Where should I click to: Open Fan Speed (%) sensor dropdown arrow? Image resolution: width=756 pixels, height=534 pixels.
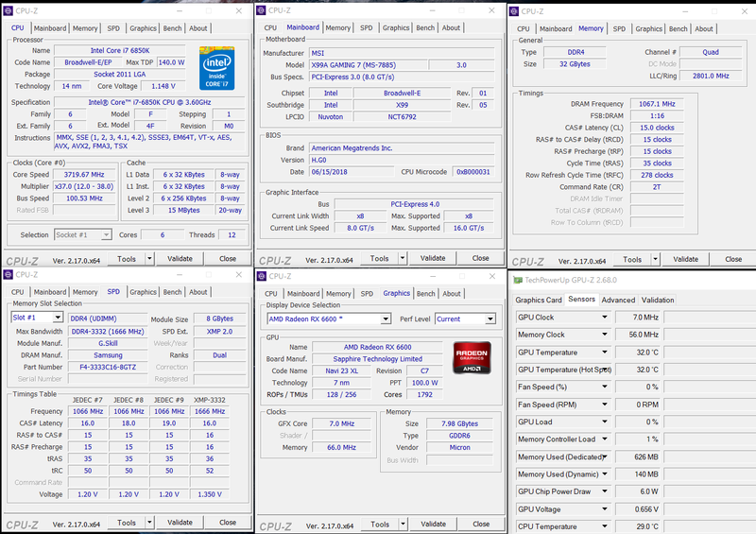coord(605,387)
